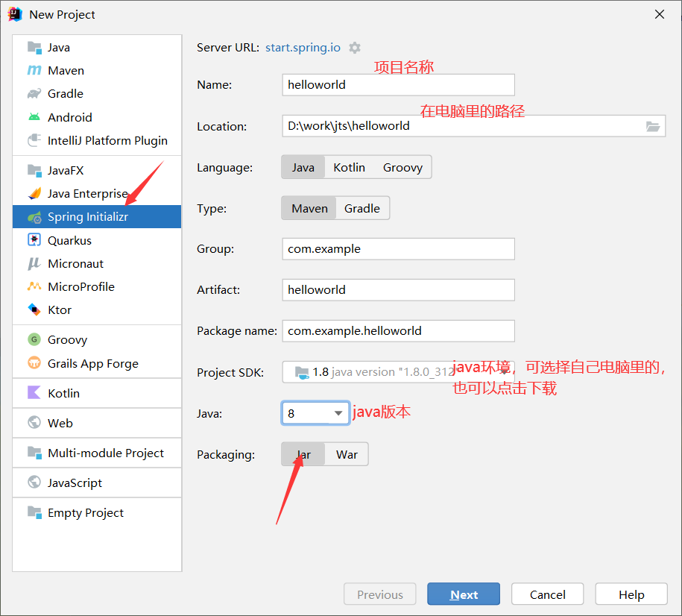Click the JavaScript globe icon
Viewport: 682px width, 616px height.
click(34, 482)
